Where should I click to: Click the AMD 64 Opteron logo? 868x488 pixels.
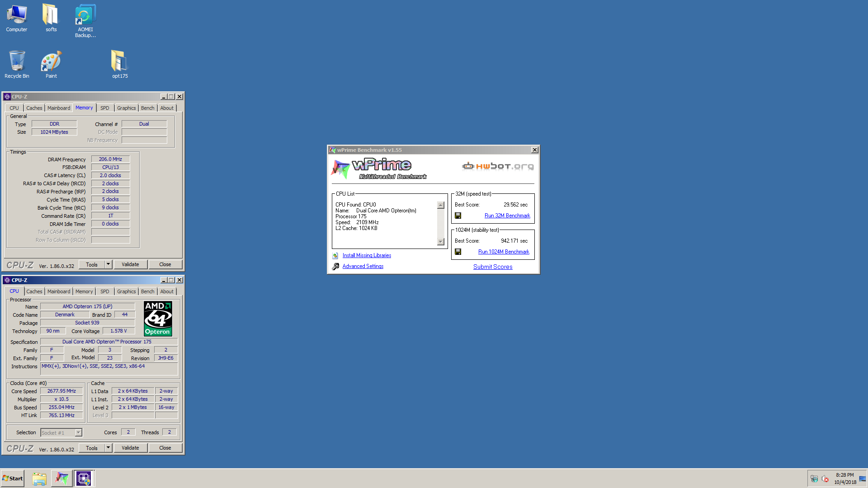(158, 319)
